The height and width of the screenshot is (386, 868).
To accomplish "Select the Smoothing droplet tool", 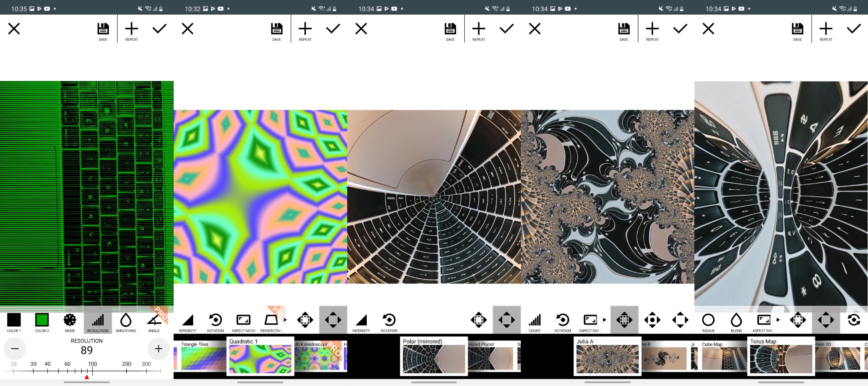I will tap(126, 322).
